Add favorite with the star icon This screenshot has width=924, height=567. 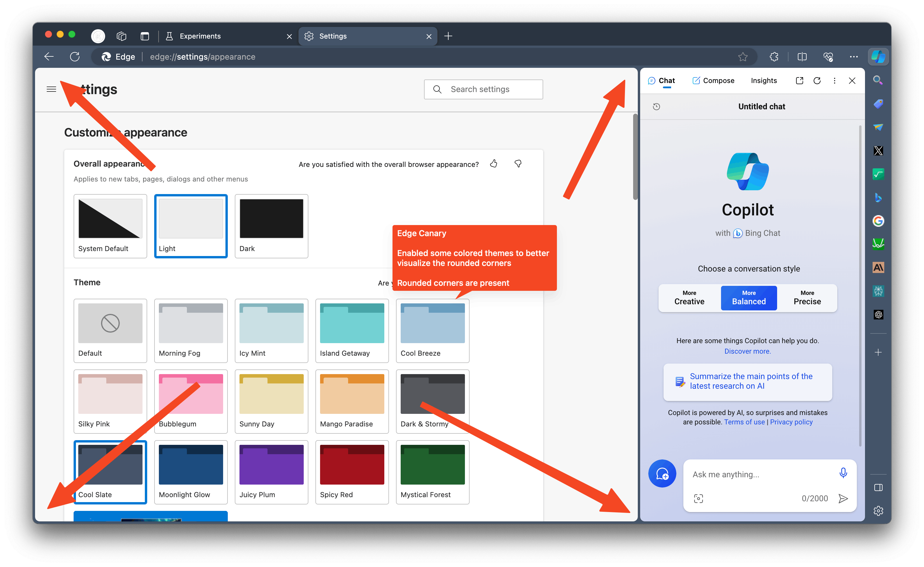[742, 57]
